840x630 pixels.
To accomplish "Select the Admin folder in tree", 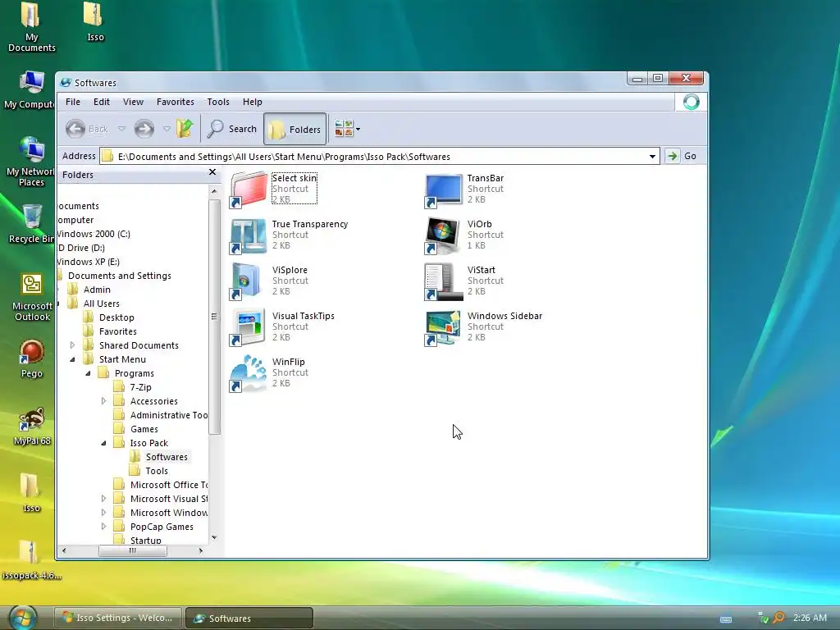I will coord(97,290).
